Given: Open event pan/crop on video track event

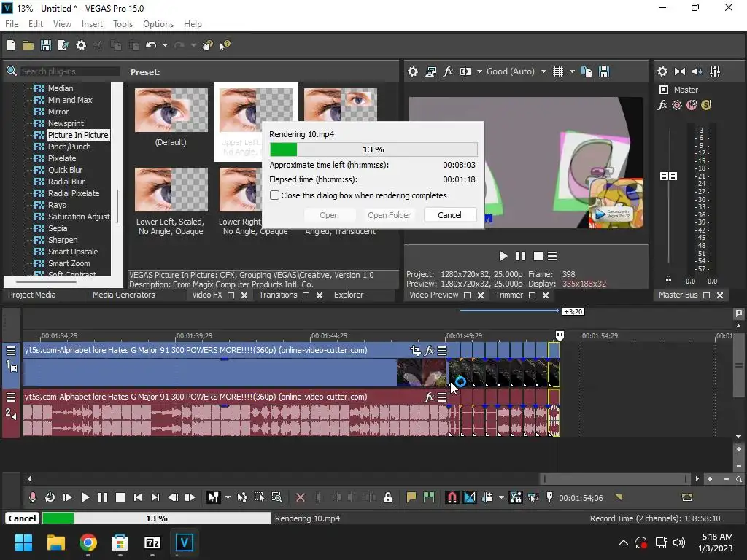Looking at the screenshot, I should point(415,351).
